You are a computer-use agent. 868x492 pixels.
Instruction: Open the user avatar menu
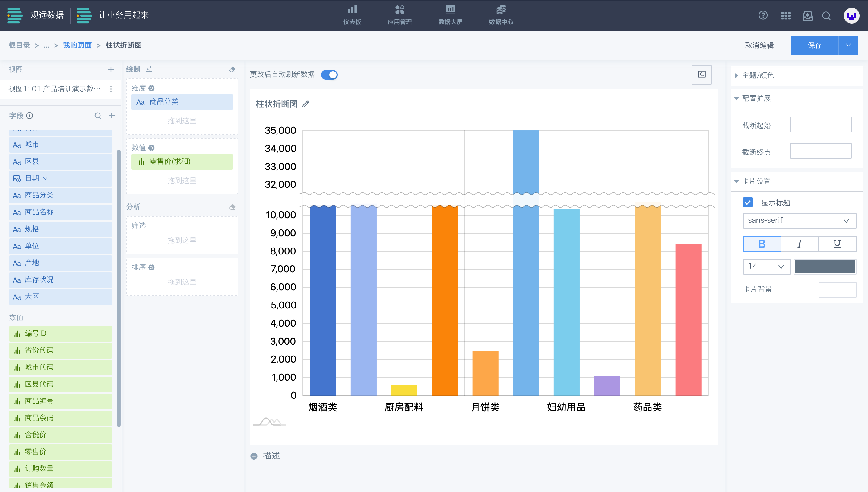pyautogui.click(x=851, y=15)
